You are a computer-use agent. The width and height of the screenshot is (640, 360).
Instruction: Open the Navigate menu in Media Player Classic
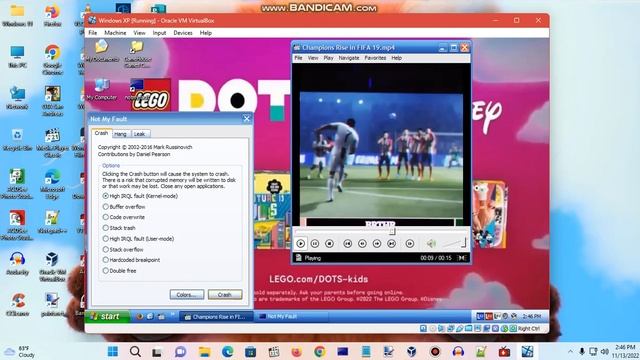pyautogui.click(x=349, y=58)
